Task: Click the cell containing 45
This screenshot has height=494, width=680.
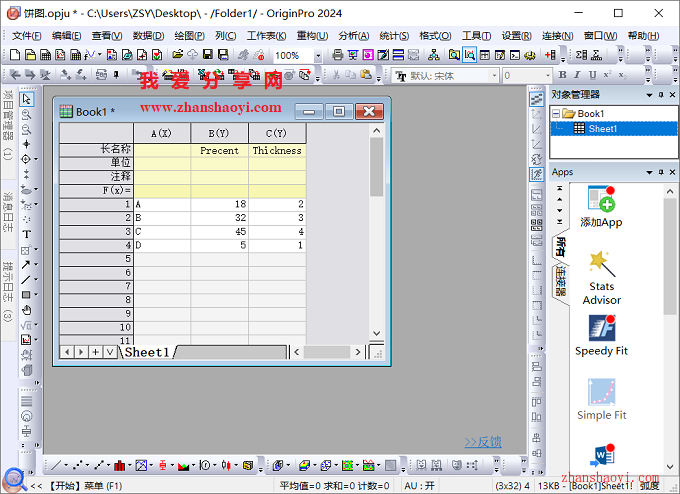Action: (219, 232)
